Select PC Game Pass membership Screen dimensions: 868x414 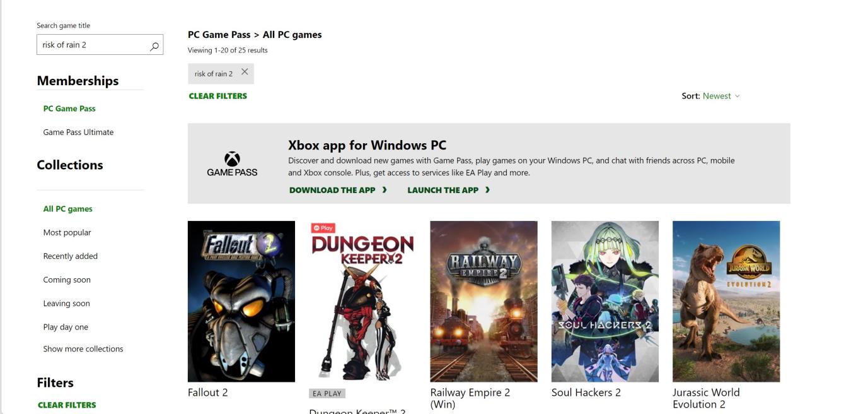69,109
